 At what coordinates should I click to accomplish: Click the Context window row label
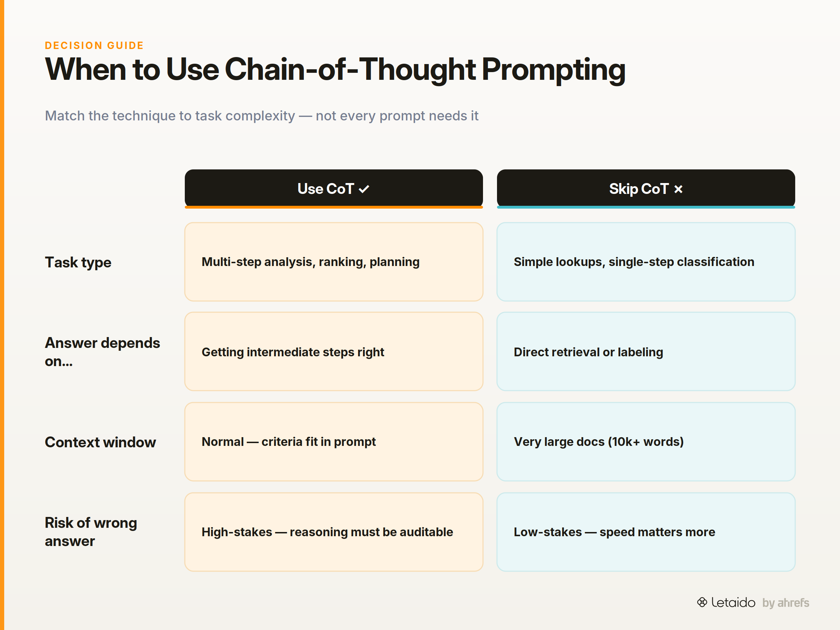[100, 442]
